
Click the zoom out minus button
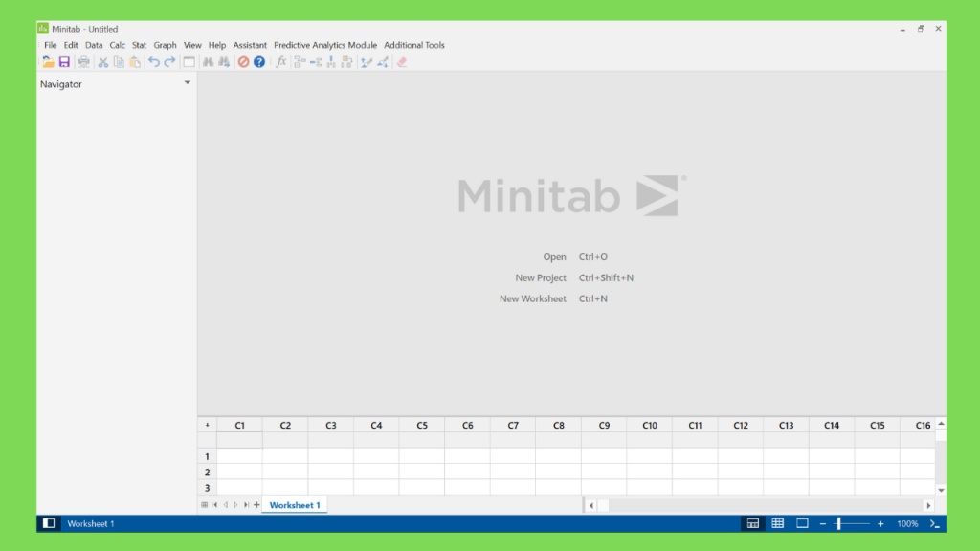click(822, 523)
